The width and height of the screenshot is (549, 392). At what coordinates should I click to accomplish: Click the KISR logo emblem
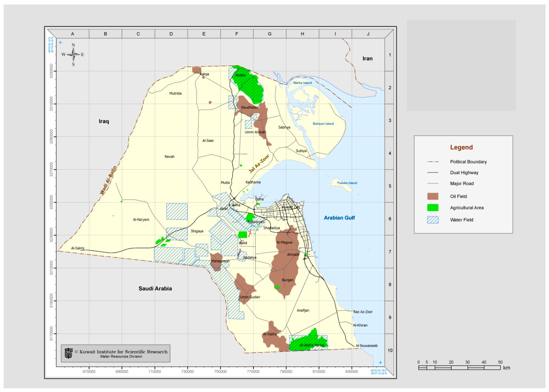tap(69, 353)
